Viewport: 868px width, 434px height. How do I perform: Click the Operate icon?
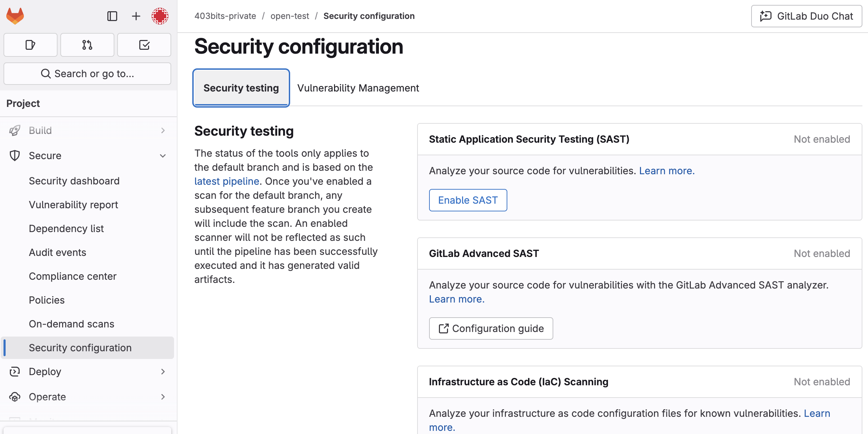15,397
